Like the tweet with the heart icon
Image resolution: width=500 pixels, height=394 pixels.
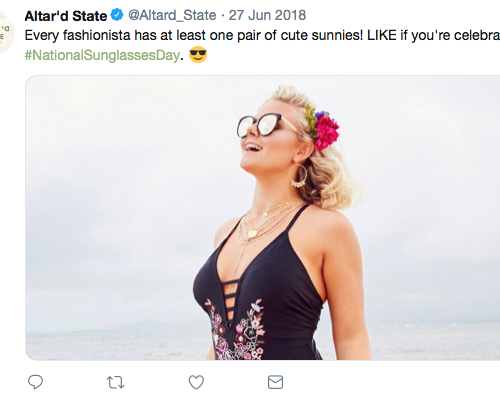coord(196,382)
